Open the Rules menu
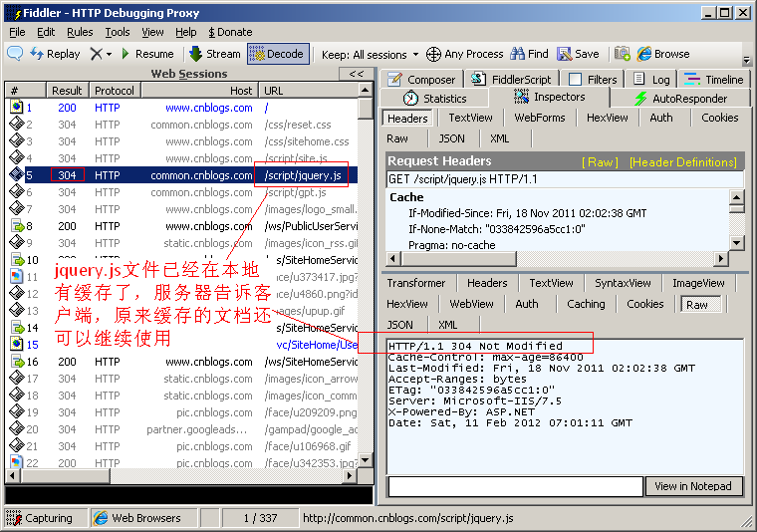The height and width of the screenshot is (532, 757). 80,32
